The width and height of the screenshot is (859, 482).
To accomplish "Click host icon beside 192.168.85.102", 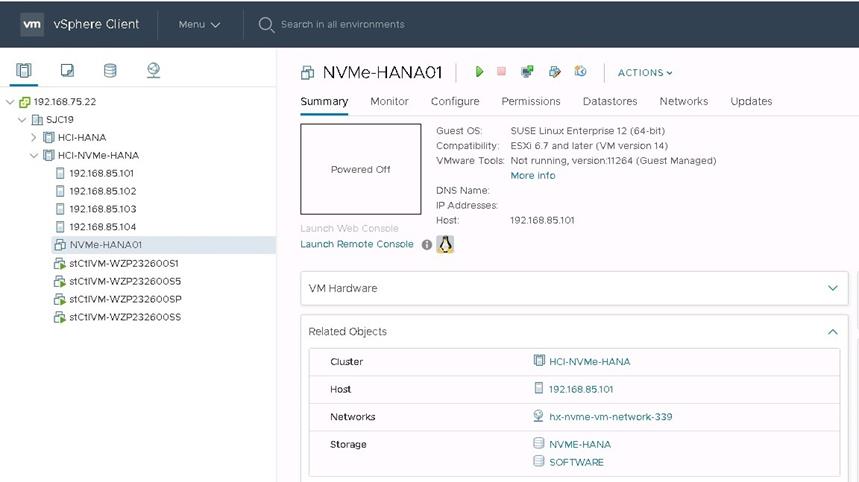I will [60, 191].
